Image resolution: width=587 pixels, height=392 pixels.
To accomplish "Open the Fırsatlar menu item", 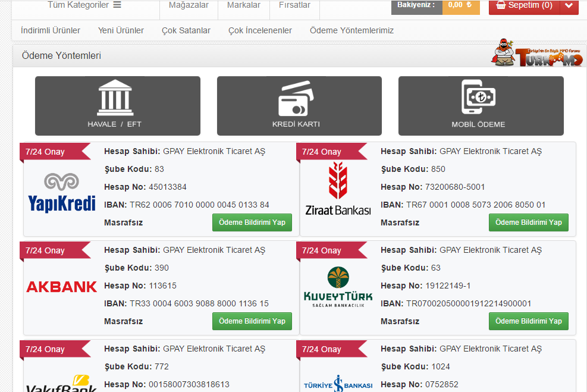I will click(294, 5).
